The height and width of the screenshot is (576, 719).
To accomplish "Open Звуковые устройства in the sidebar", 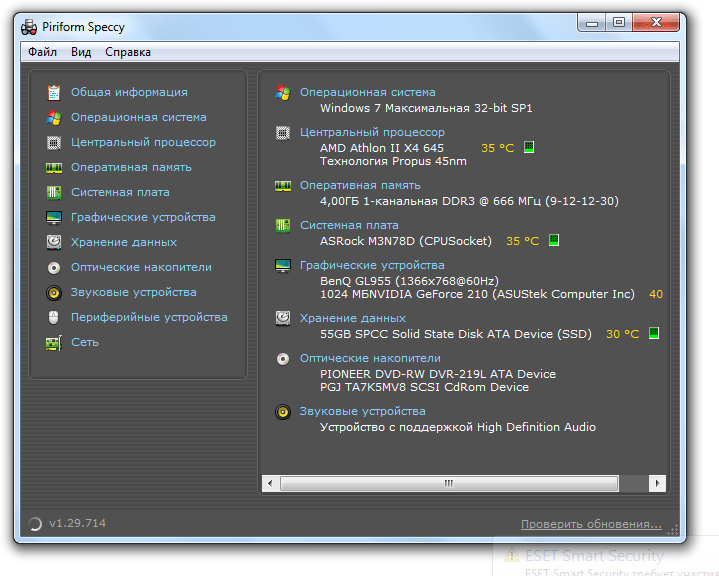I will point(133,292).
